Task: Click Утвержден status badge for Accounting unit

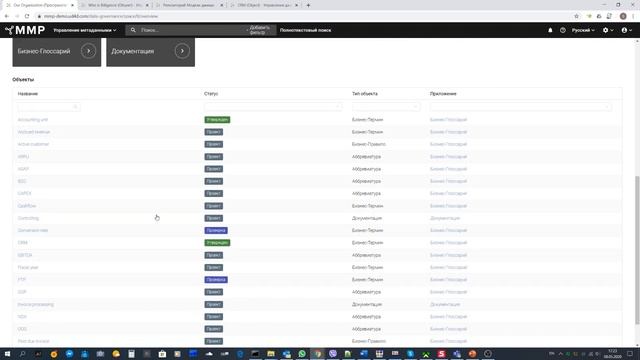Action: (x=217, y=120)
